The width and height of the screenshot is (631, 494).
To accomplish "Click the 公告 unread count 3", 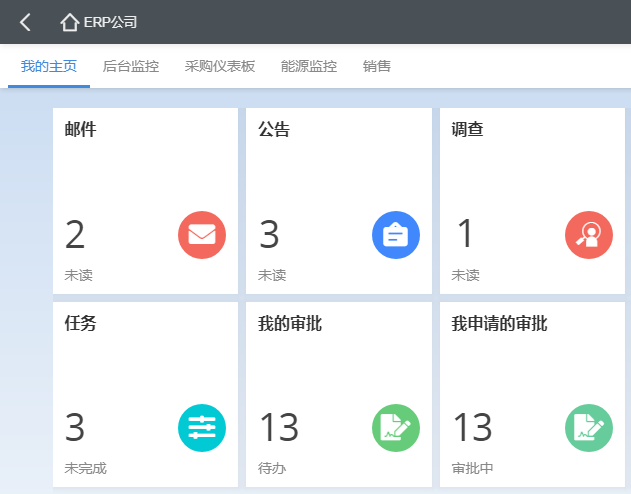I will click(x=269, y=235).
